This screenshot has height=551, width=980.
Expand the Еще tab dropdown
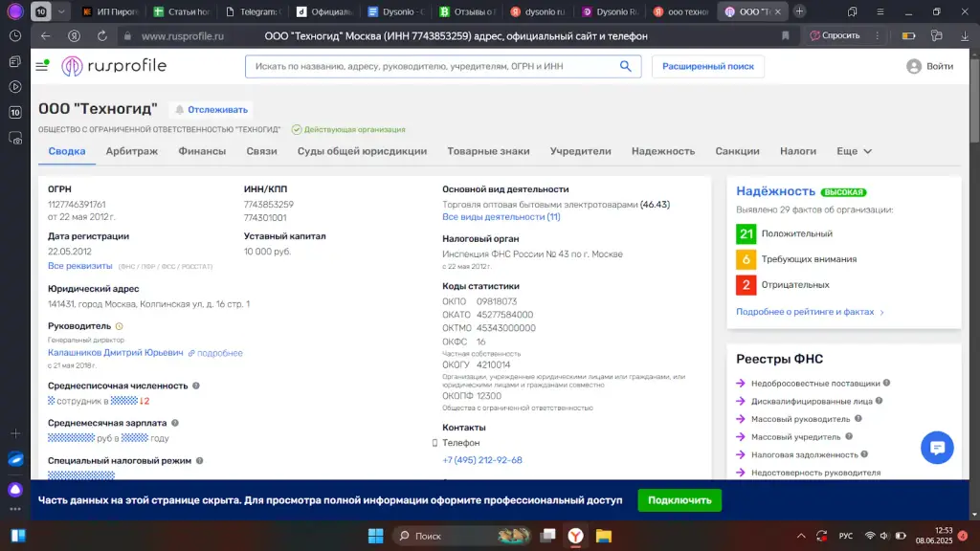click(x=854, y=151)
